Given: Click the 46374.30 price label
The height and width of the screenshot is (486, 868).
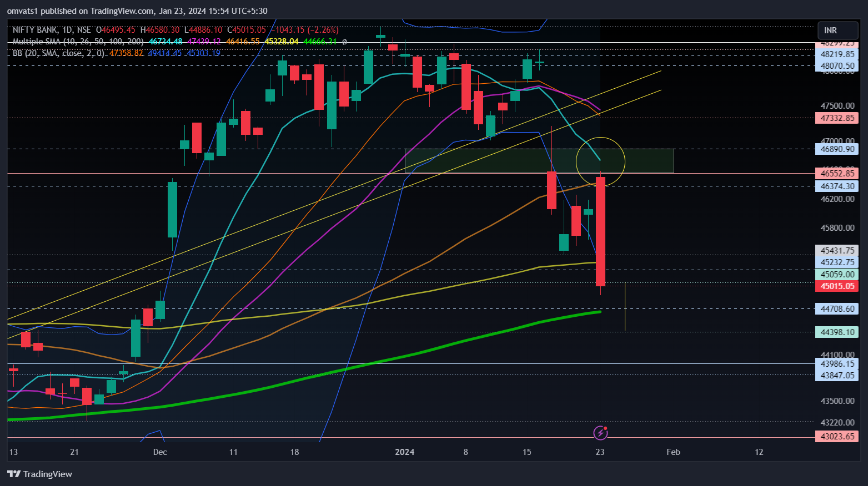Looking at the screenshot, I should point(837,186).
